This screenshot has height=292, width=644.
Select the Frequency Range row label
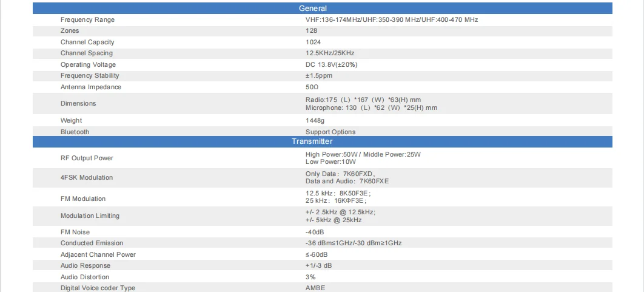[x=87, y=20]
